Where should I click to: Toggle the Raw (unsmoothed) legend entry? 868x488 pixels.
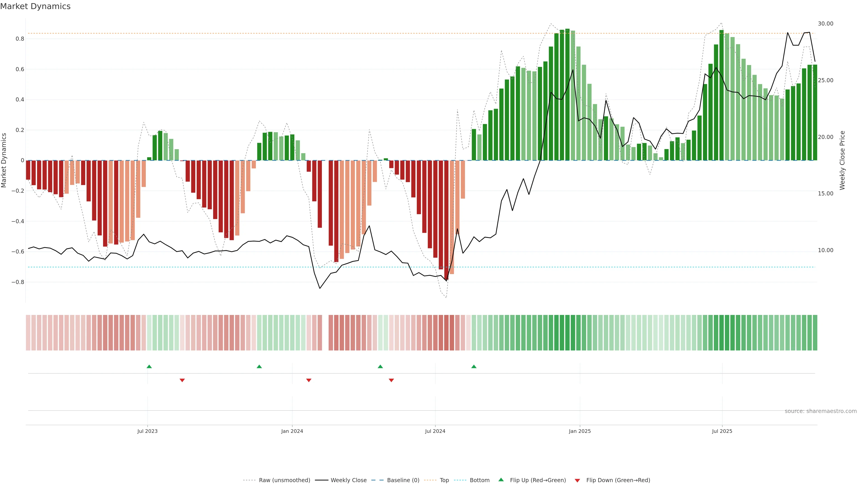point(284,480)
